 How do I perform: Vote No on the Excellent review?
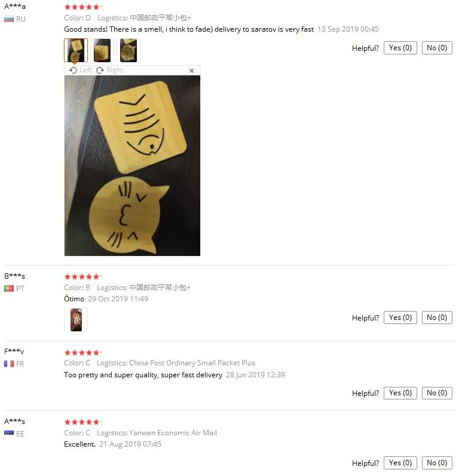click(437, 463)
